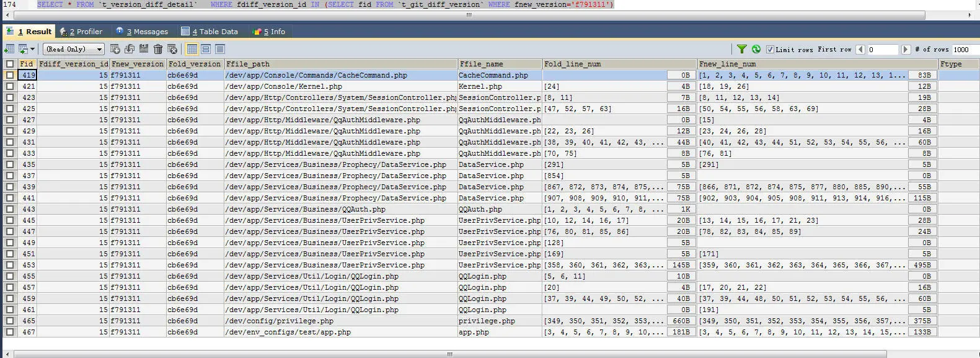Sort by the Fdiff_version_id column header

click(73, 64)
